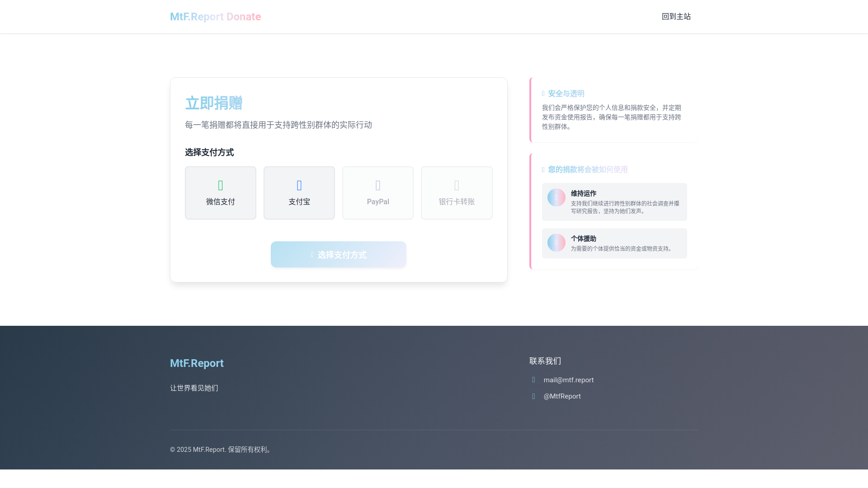Click the 安全与透明 heading text
Viewport: 868px width, 488px height.
(566, 94)
